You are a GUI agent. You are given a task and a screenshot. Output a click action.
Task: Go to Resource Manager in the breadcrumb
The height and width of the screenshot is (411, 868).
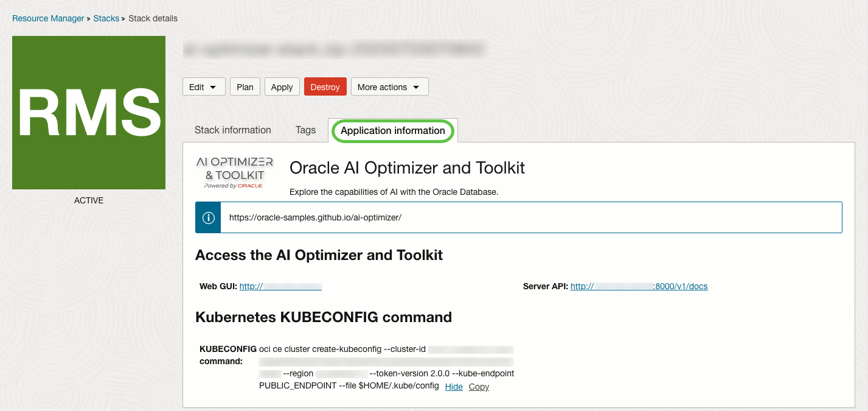coord(48,18)
